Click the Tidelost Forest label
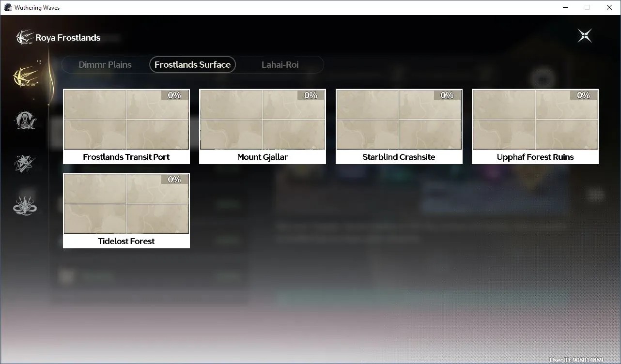 pyautogui.click(x=126, y=241)
